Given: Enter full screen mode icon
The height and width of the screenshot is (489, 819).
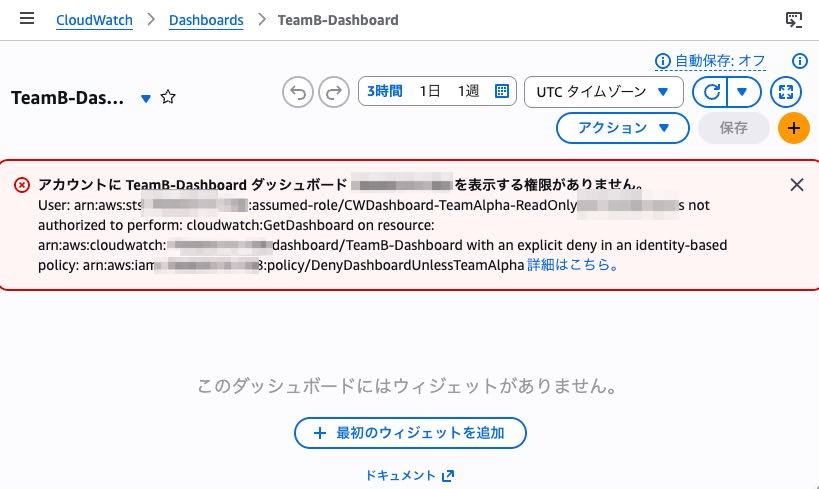Looking at the screenshot, I should tap(786, 92).
